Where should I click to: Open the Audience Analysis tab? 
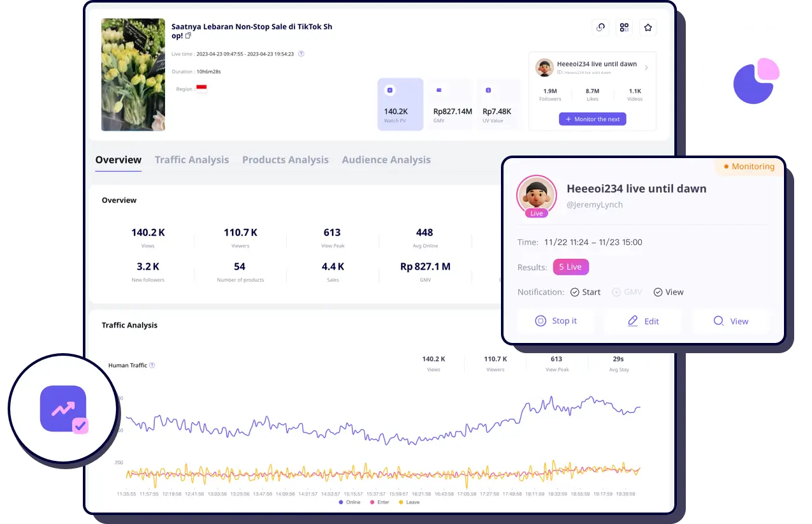pyautogui.click(x=386, y=159)
